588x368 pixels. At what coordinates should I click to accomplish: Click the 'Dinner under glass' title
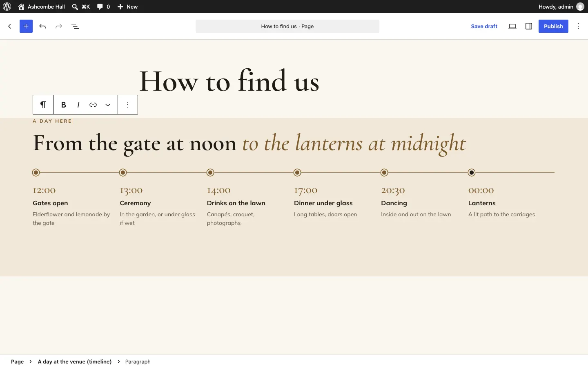tap(323, 203)
